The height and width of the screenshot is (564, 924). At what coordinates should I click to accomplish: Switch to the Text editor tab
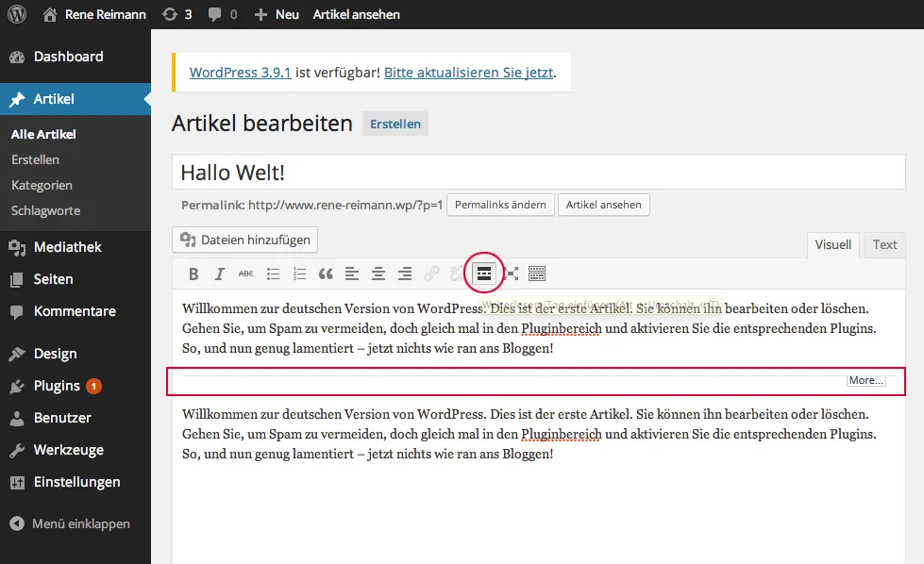884,244
